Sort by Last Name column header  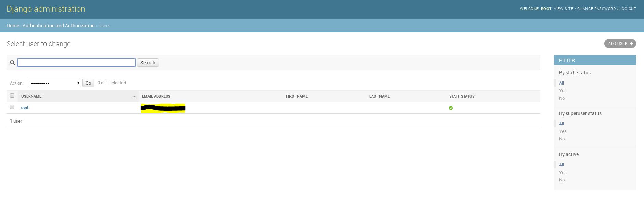coord(379,96)
